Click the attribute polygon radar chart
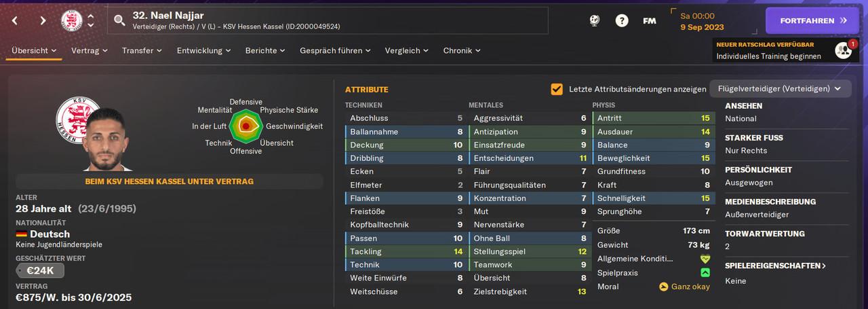Screen dimensions: 868x309 [x=245, y=126]
